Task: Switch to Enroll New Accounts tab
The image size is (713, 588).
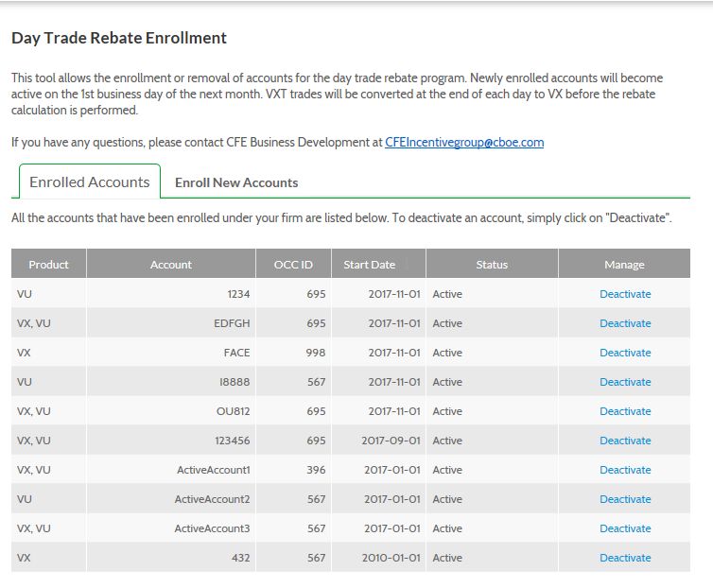Action: pos(236,182)
